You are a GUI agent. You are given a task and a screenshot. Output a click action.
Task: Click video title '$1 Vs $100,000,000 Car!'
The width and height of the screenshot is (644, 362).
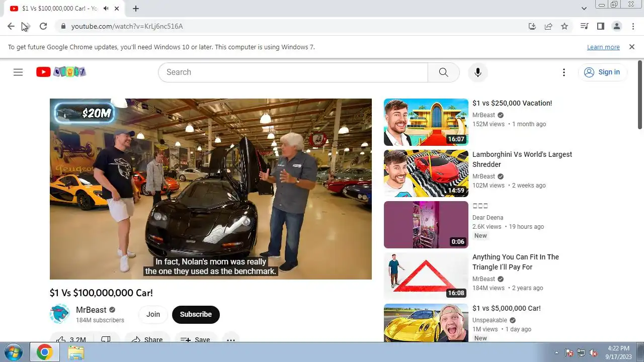pos(101,293)
